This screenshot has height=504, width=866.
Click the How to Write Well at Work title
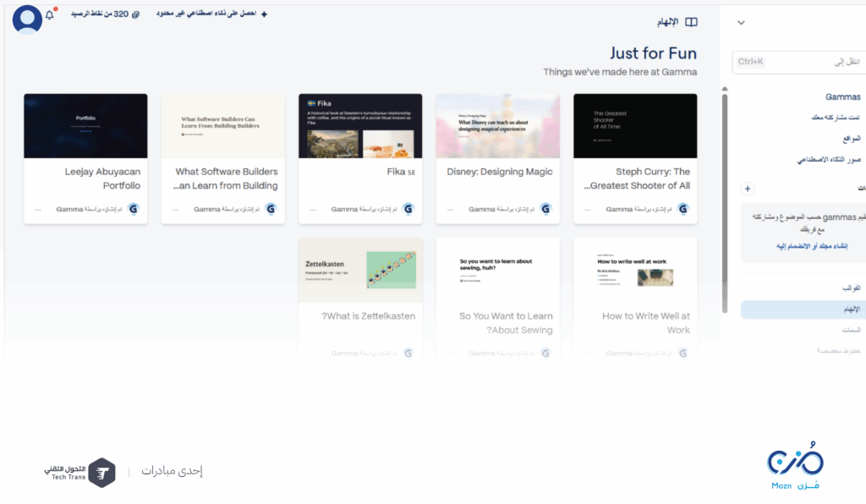pyautogui.click(x=645, y=323)
